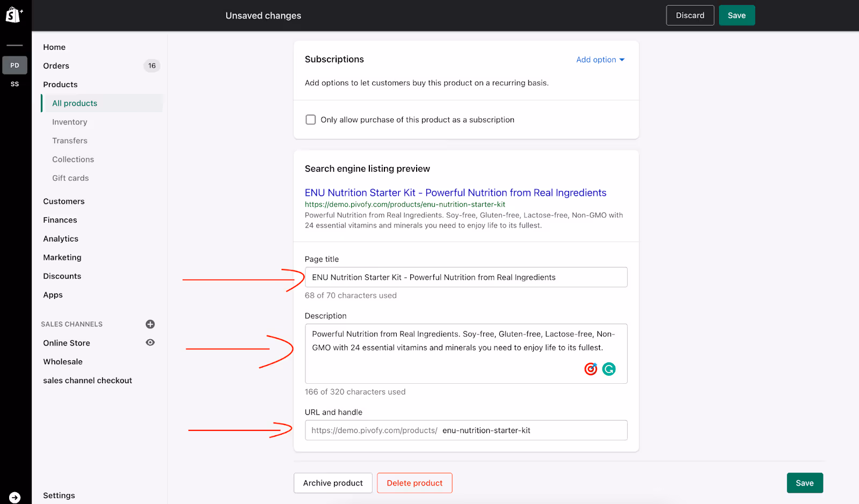Click the green Grammarly icon

(609, 369)
